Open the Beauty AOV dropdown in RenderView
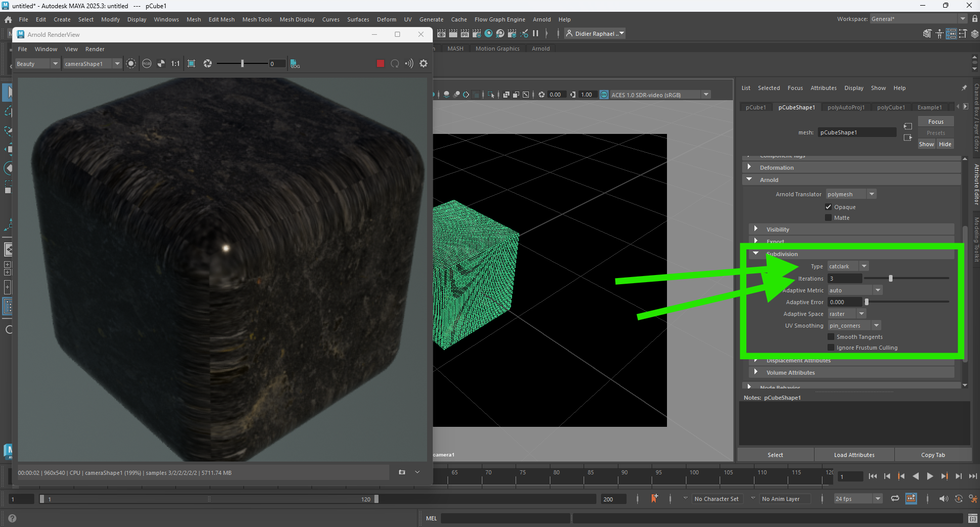The width and height of the screenshot is (980, 527). [x=37, y=64]
